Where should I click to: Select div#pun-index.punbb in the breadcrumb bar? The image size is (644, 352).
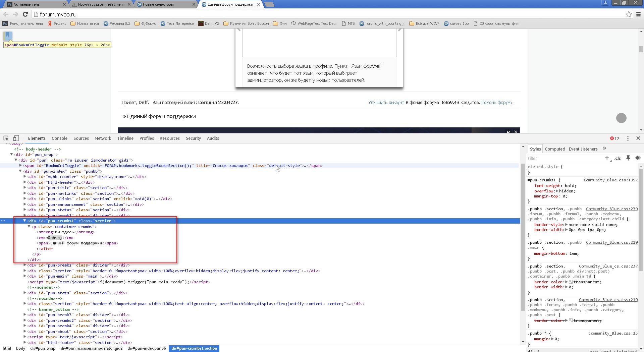[147, 348]
